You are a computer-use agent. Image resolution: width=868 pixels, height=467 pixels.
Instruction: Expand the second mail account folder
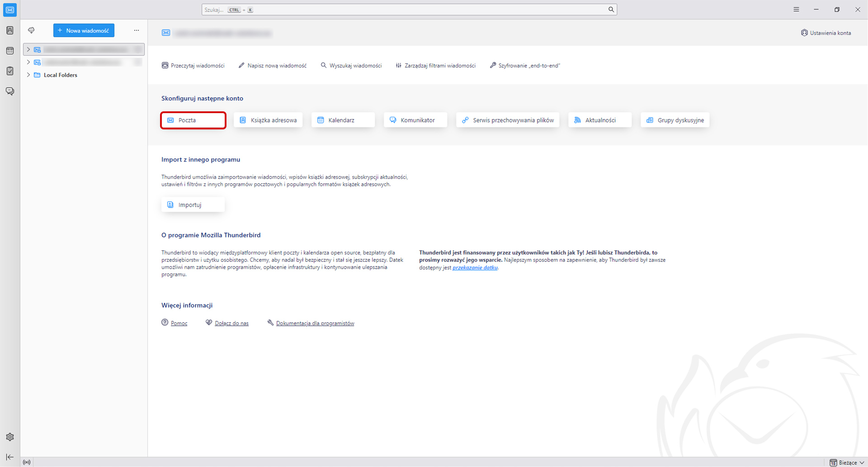click(28, 62)
